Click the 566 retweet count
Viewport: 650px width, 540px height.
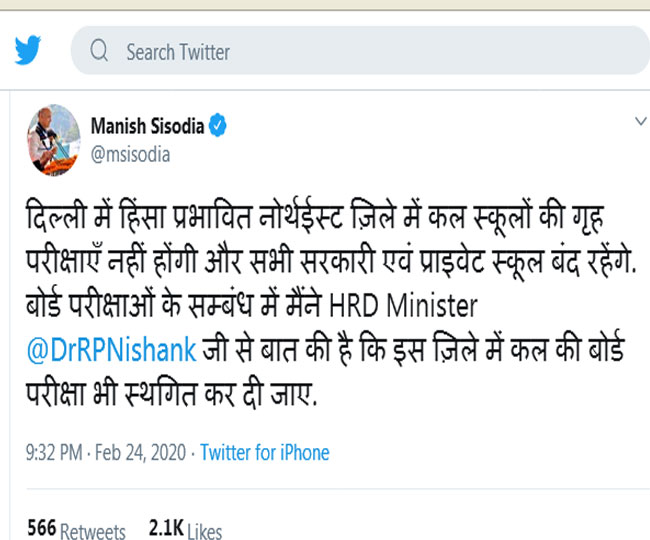[x=41, y=528]
